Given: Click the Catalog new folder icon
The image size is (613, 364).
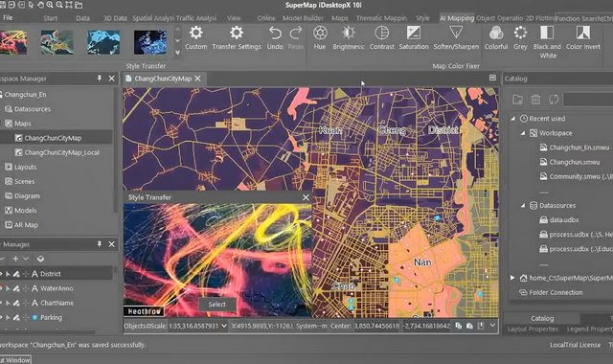Looking at the screenshot, I should (x=517, y=100).
